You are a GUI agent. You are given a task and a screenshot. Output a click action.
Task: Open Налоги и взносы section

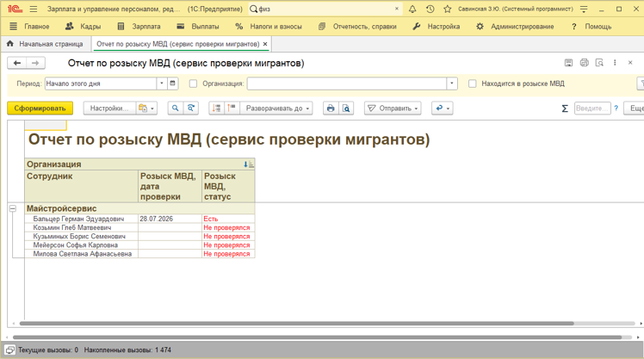[269, 27]
